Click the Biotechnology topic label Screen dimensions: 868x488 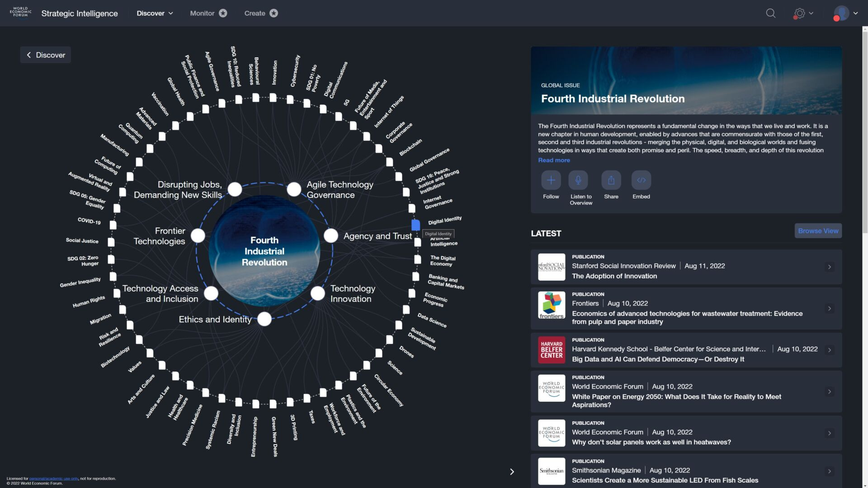[x=115, y=357]
